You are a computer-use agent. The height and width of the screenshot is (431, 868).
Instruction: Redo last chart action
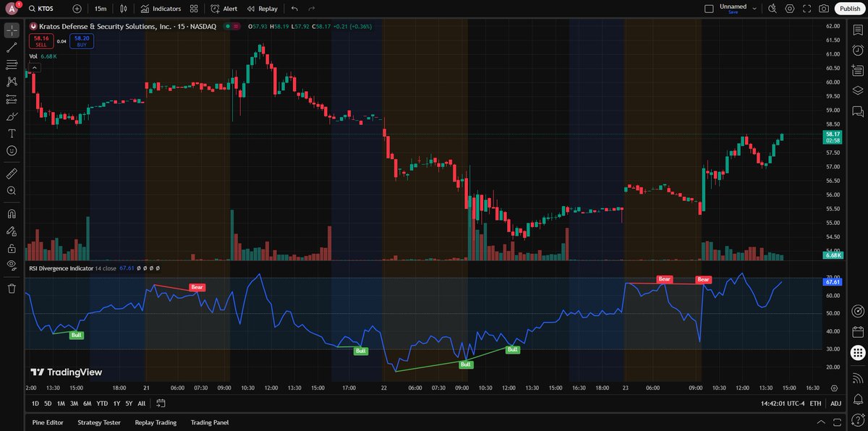pyautogui.click(x=311, y=9)
